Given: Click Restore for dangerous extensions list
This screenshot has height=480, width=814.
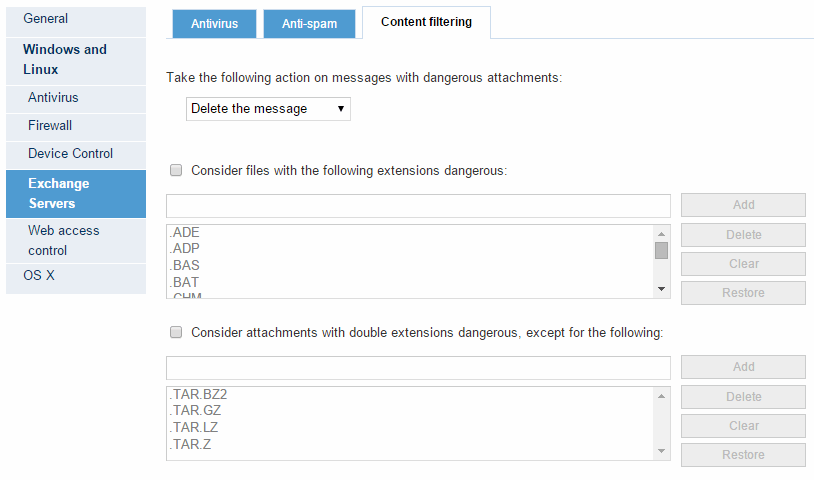Looking at the screenshot, I should tap(743, 293).
